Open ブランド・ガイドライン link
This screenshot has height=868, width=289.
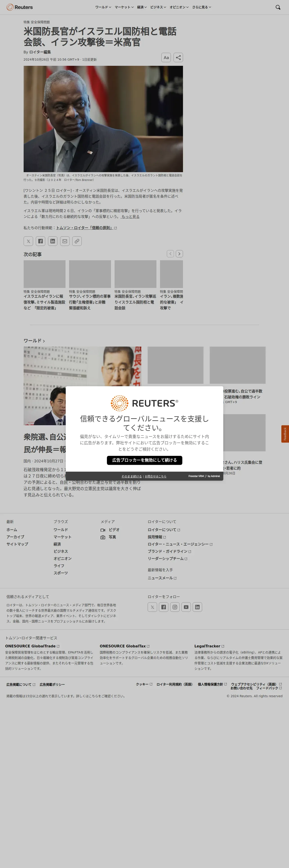[169, 552]
